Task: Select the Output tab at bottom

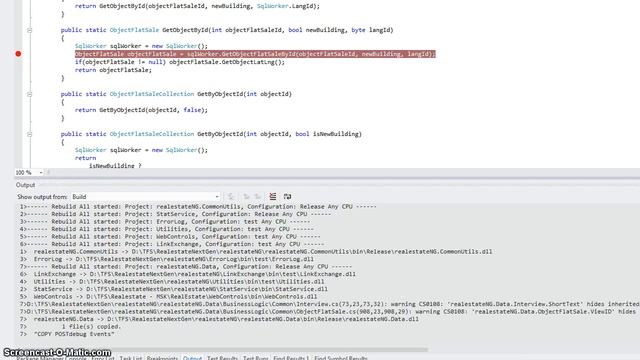Action: point(192,358)
